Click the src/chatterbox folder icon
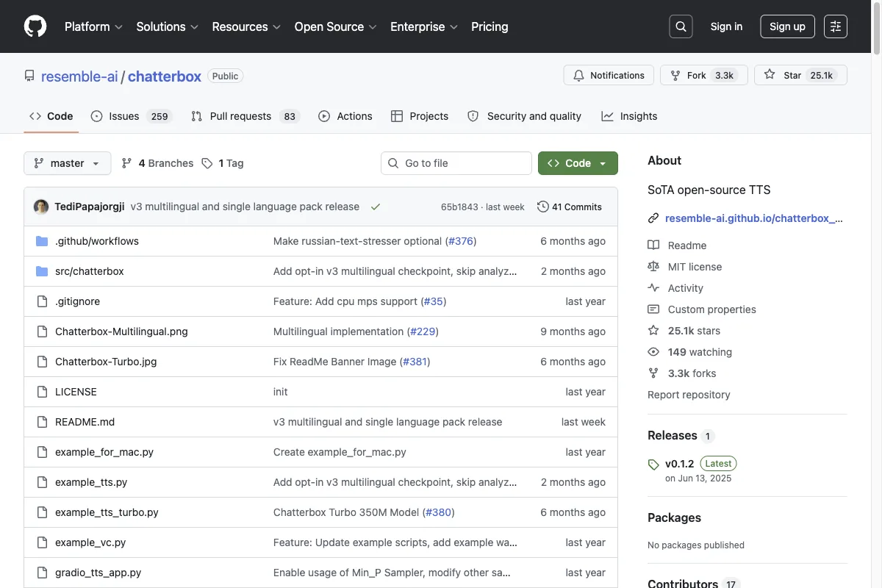 coord(42,271)
